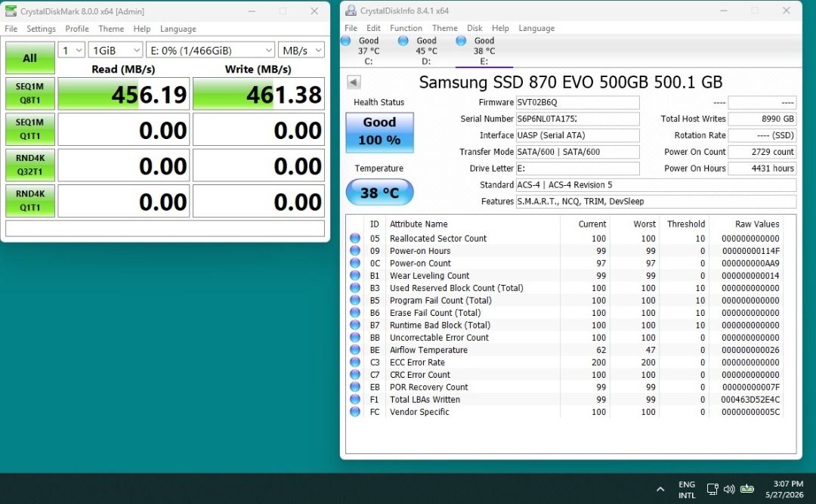Click the Total Host Writes field 8990 GB
The width and height of the screenshot is (816, 504).
click(762, 119)
